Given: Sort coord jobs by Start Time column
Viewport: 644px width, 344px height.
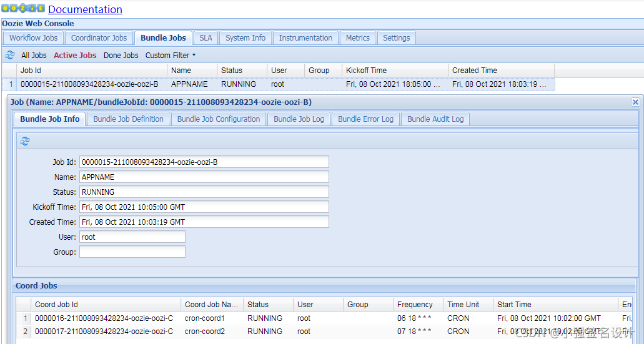Looking at the screenshot, I should click(556, 305).
